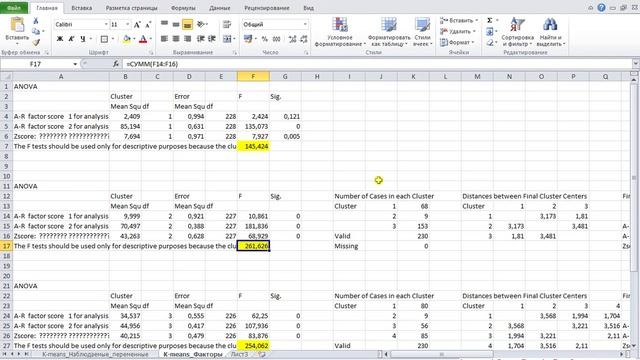Viewport: 640px width, 360px height.
Task: Select yellow cell with value 145,424
Action: 253,146
